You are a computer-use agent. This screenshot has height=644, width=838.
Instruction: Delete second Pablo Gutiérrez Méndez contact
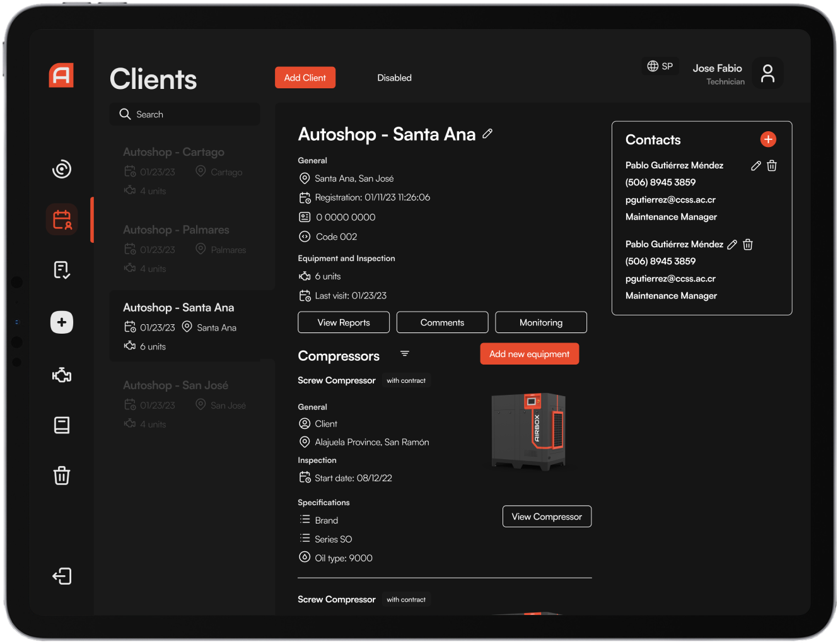[x=748, y=245]
